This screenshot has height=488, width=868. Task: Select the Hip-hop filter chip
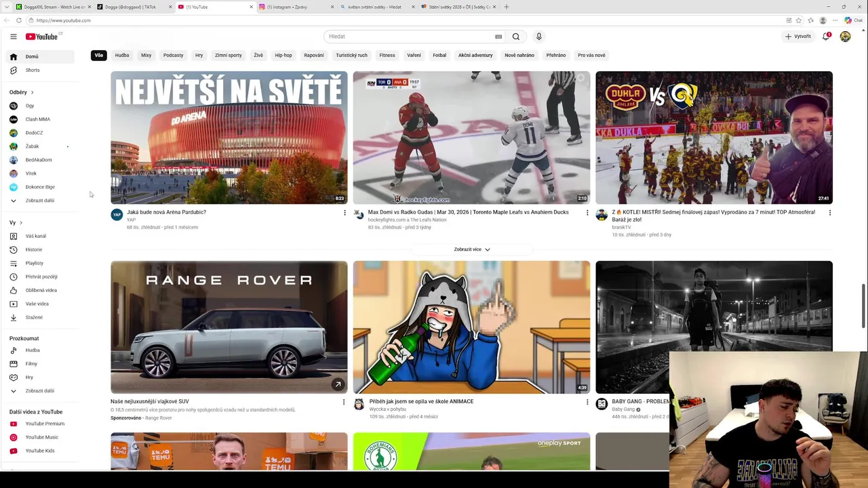283,55
